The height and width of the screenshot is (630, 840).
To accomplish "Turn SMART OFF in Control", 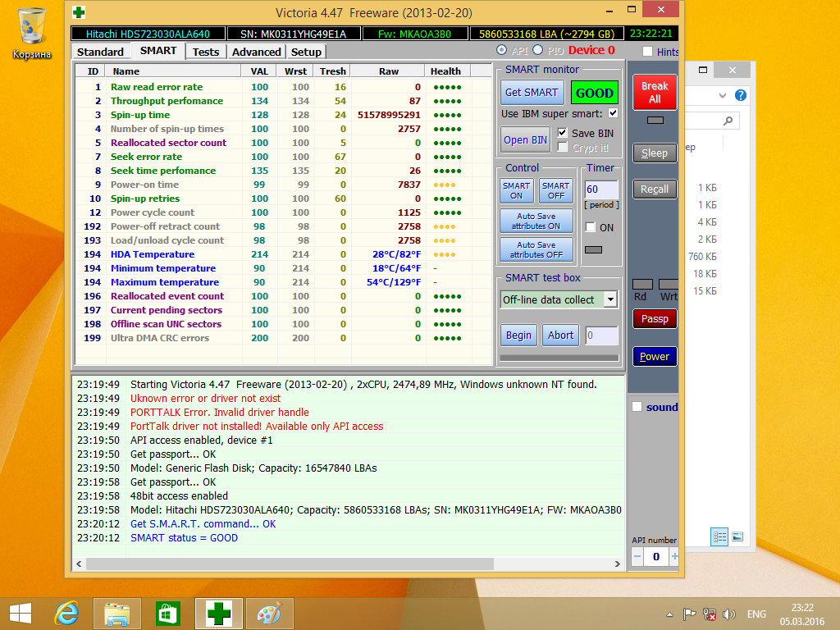I will tap(555, 190).
